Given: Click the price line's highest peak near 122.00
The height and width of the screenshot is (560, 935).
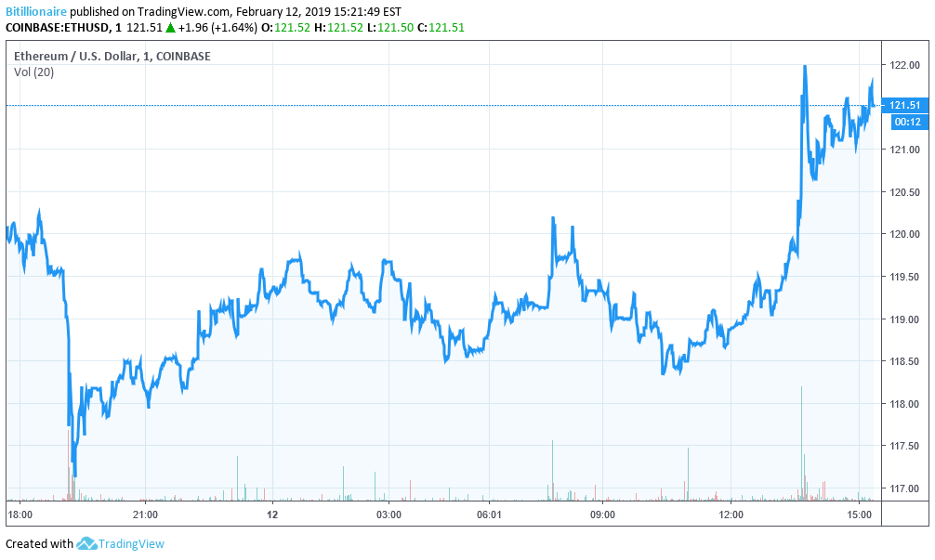Looking at the screenshot, I should click(804, 66).
